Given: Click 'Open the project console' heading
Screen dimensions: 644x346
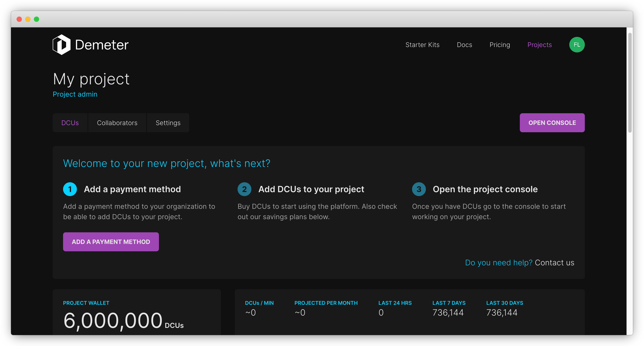Looking at the screenshot, I should tap(485, 189).
